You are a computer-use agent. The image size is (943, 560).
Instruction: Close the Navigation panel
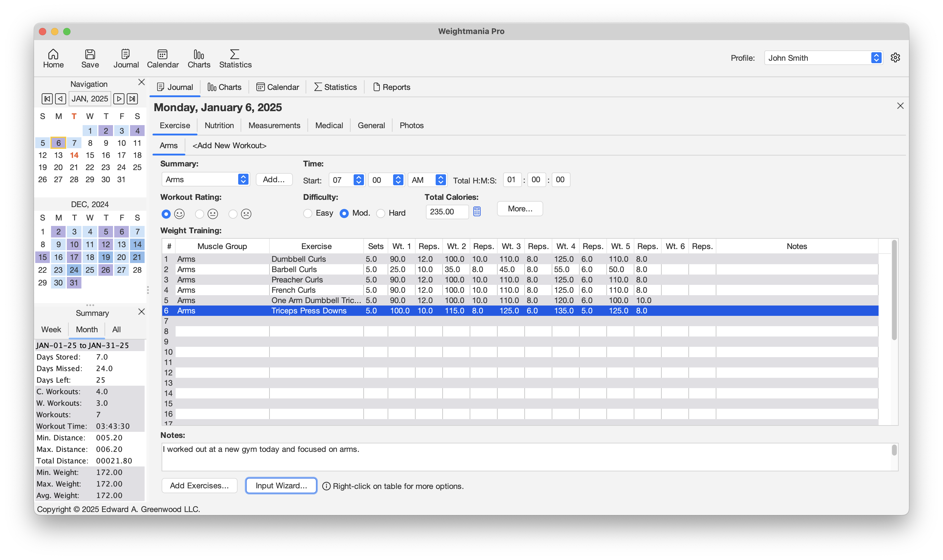[142, 82]
